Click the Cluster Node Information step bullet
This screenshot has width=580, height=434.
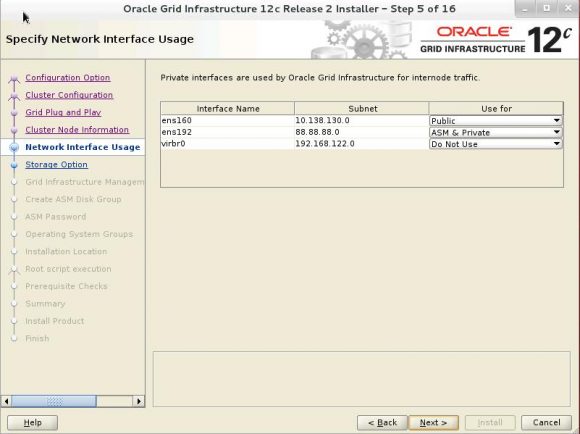(x=14, y=130)
